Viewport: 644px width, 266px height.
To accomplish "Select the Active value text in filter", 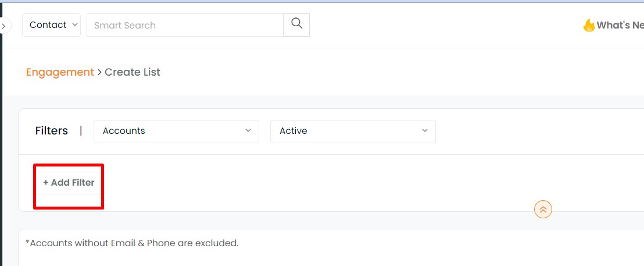I will point(294,131).
